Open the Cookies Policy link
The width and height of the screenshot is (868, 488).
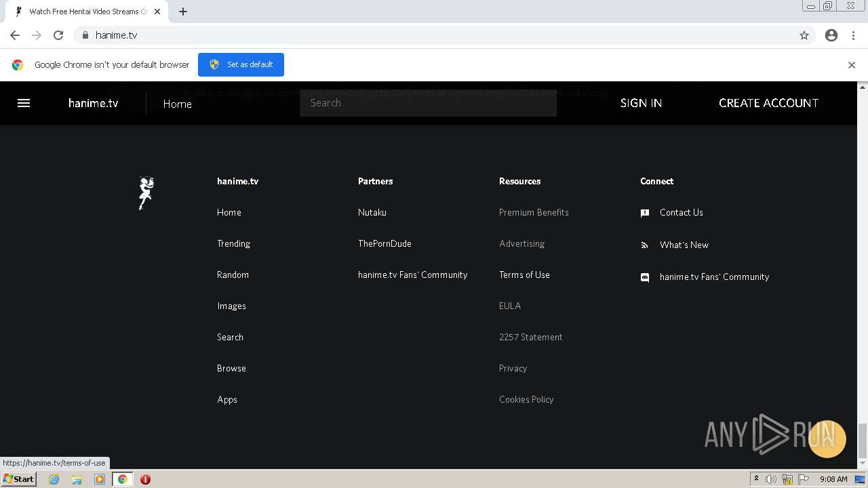(526, 399)
